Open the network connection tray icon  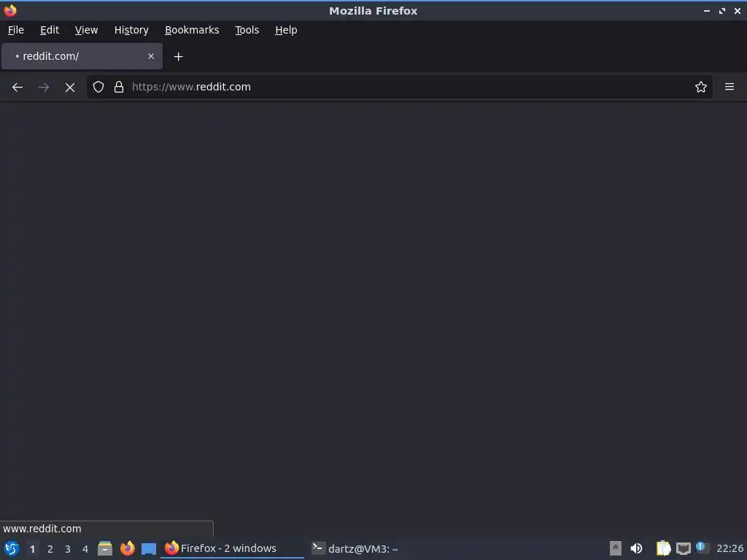tap(683, 548)
